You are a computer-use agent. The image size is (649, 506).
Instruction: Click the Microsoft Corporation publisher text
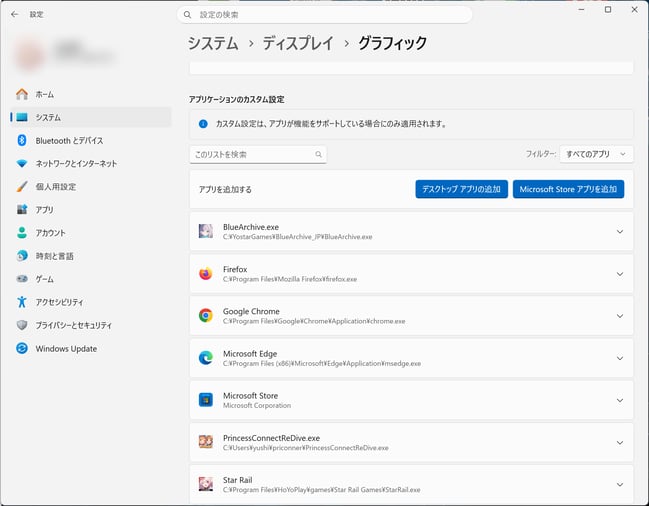pyautogui.click(x=257, y=405)
